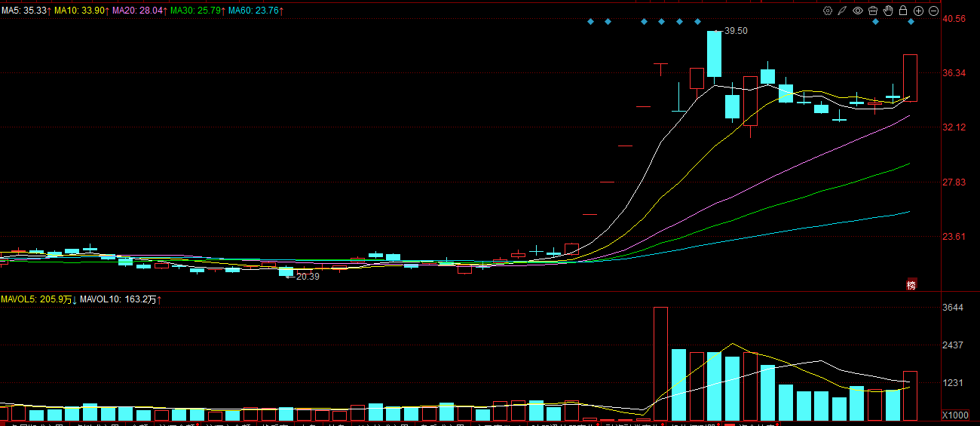Click the 40.56 price axis label

click(954, 19)
